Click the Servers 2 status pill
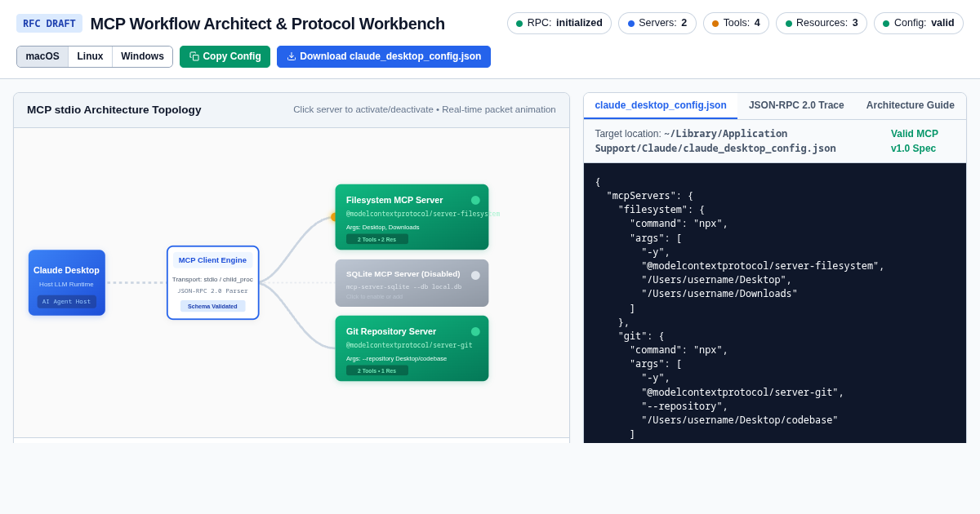980x514 pixels. 657,23
